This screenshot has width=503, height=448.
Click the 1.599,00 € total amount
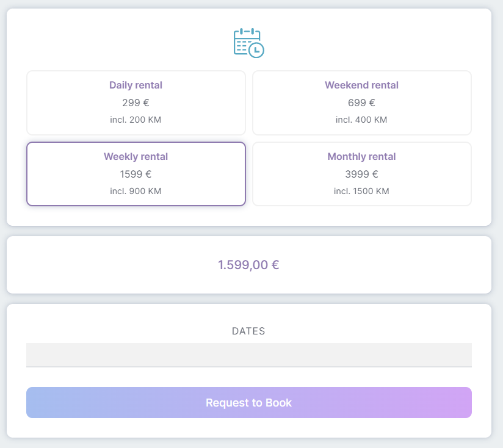pyautogui.click(x=248, y=265)
